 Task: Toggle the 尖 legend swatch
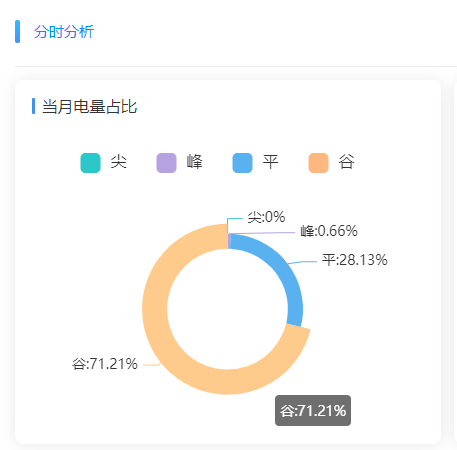point(90,163)
